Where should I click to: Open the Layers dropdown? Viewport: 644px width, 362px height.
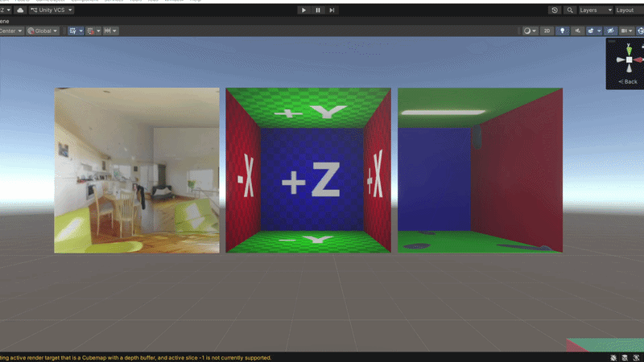595,10
